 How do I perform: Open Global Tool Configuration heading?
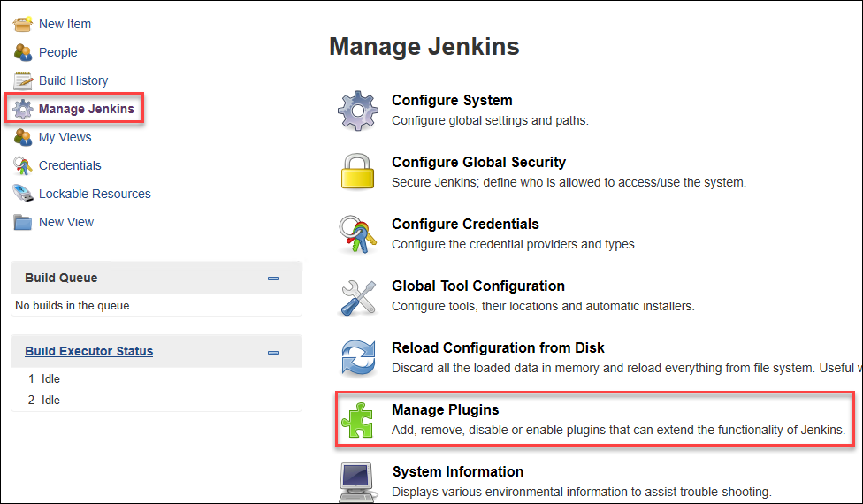pos(478,286)
